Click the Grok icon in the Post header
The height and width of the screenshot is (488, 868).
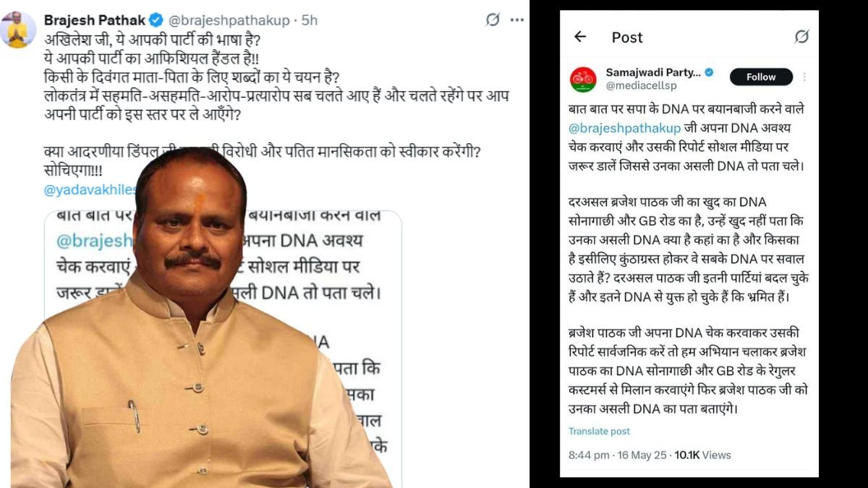click(x=801, y=37)
